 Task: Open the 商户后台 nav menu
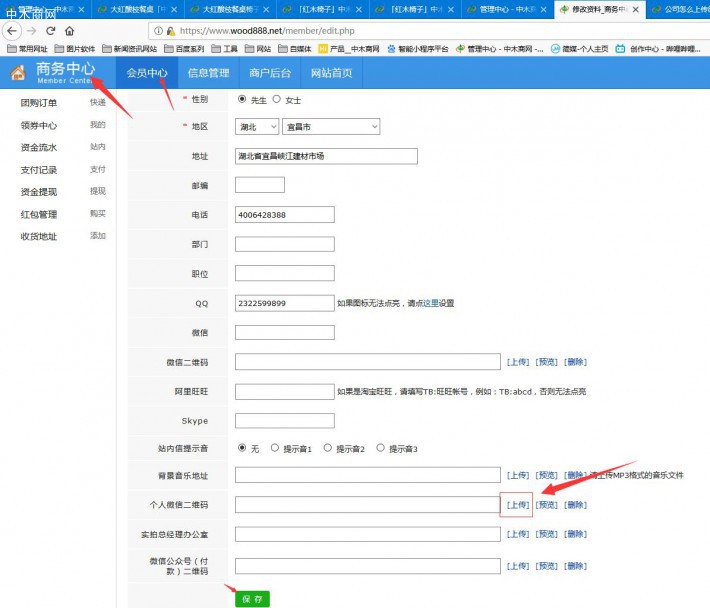(270, 73)
